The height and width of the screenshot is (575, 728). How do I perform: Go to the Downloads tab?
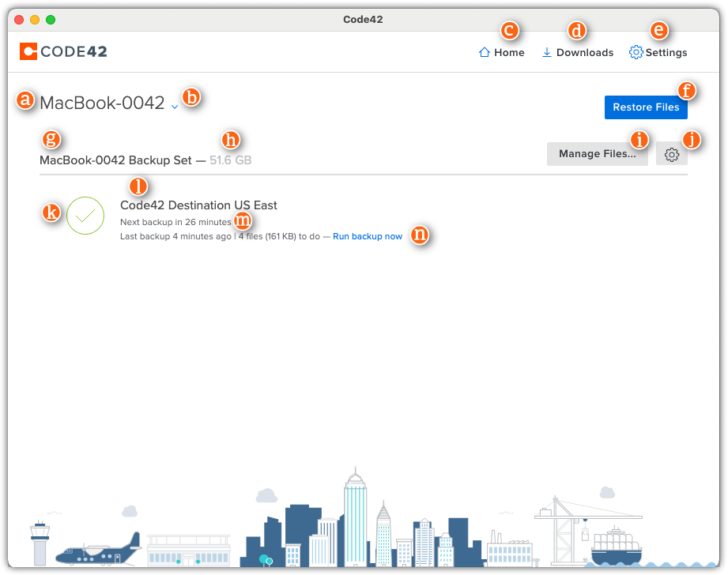click(578, 52)
